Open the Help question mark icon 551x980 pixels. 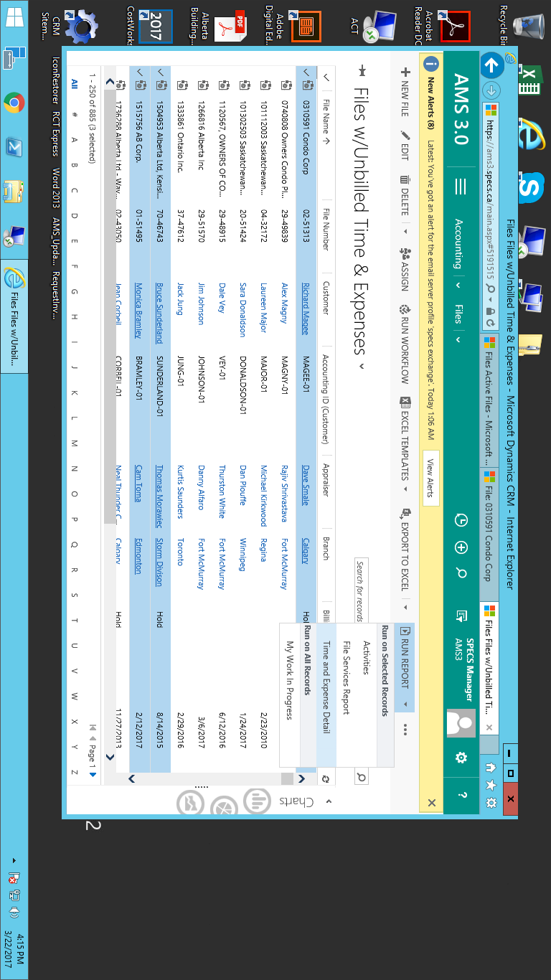click(x=461, y=793)
